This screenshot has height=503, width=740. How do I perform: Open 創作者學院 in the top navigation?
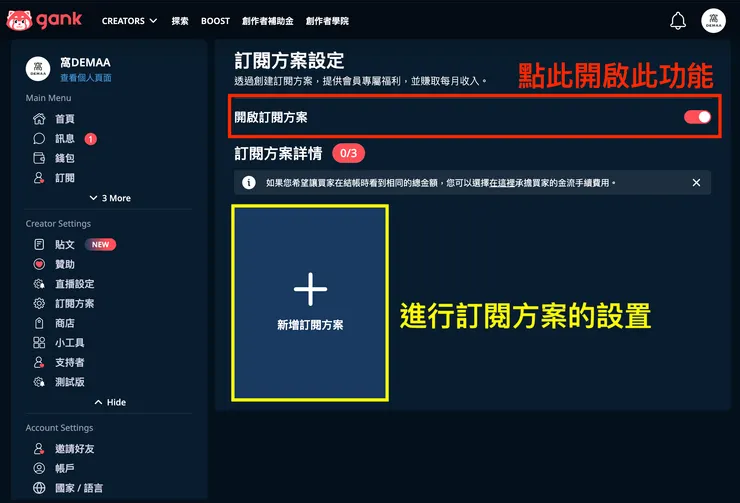(327, 21)
